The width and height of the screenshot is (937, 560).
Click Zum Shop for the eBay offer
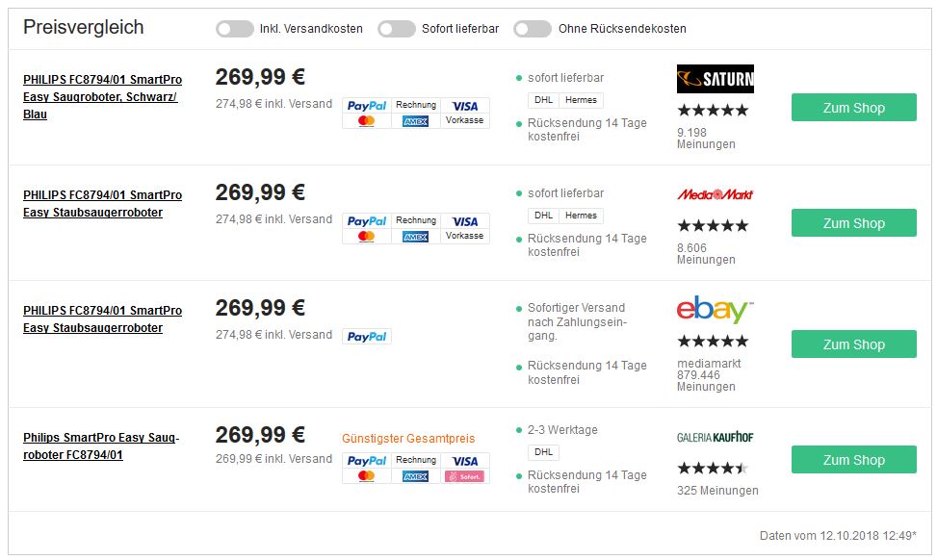[x=853, y=344]
